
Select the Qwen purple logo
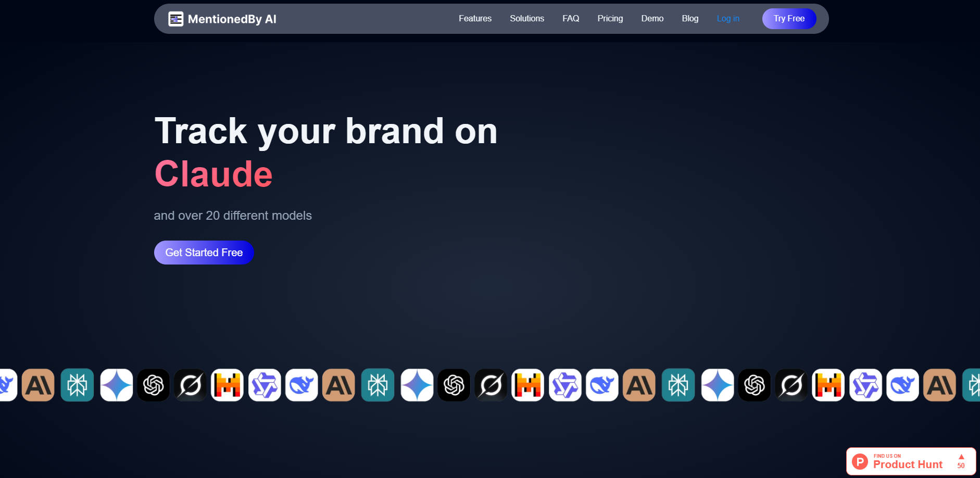(265, 385)
